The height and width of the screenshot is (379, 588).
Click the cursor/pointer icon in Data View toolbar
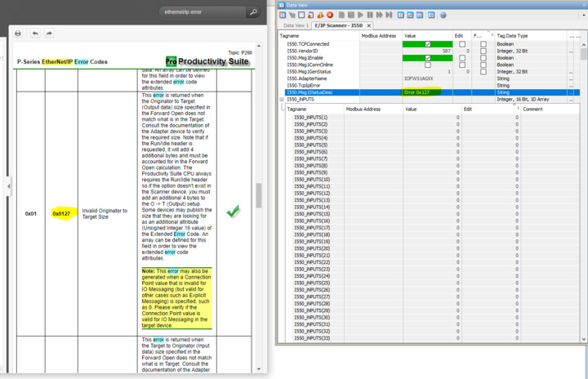click(292, 15)
